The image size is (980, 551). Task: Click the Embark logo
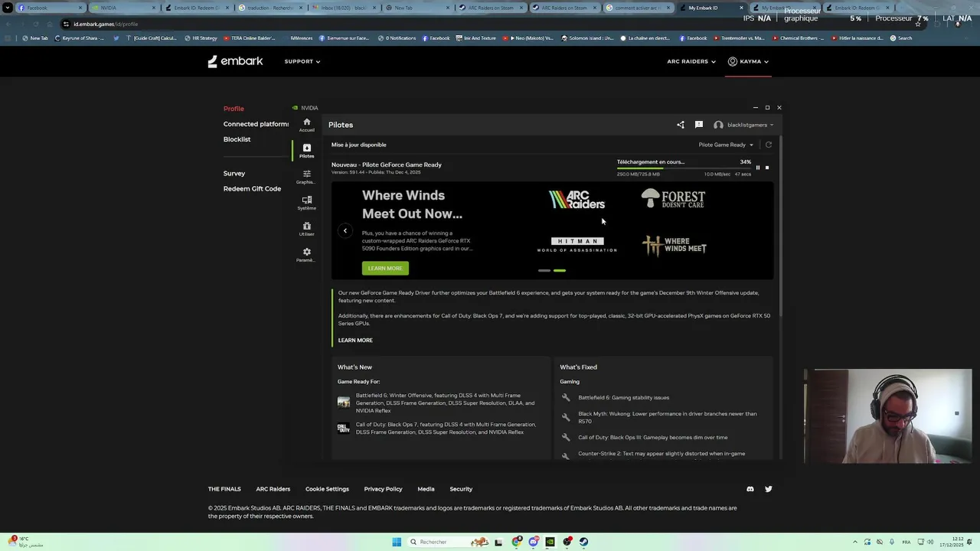coord(235,61)
